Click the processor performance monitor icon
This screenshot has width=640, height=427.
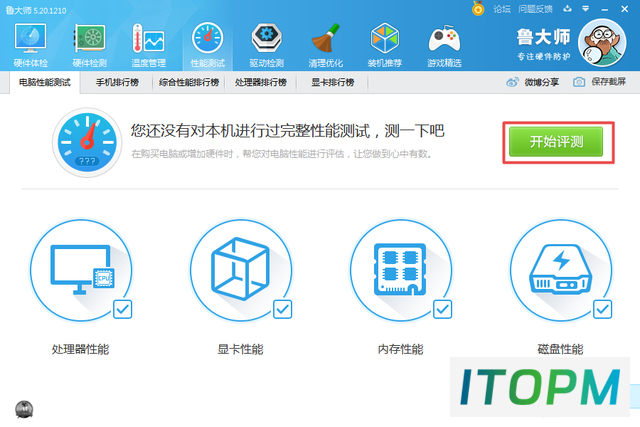tap(82, 270)
